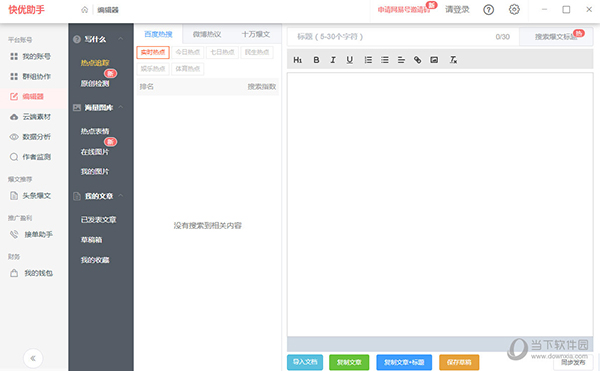Open the settings gear icon

[x=514, y=10]
